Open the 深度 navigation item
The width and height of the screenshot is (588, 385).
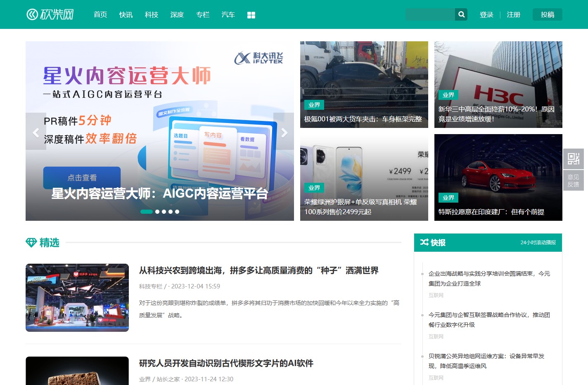click(x=177, y=14)
